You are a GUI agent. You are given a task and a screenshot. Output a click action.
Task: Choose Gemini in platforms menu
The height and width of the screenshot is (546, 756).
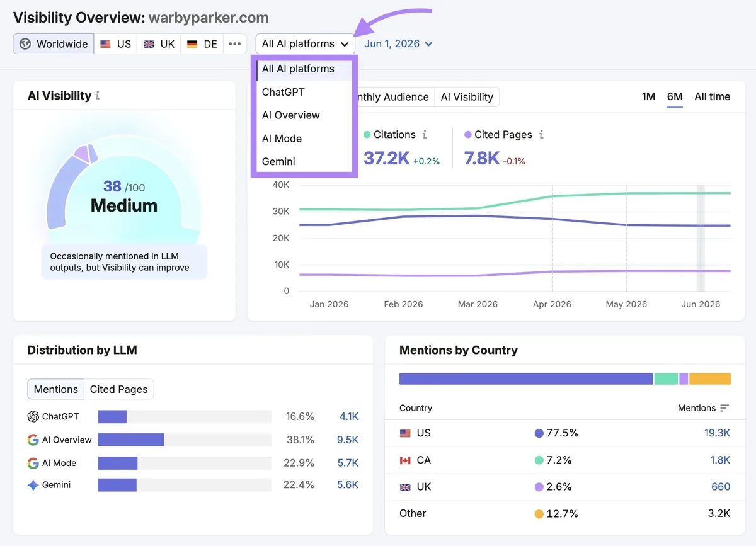[x=304, y=161]
